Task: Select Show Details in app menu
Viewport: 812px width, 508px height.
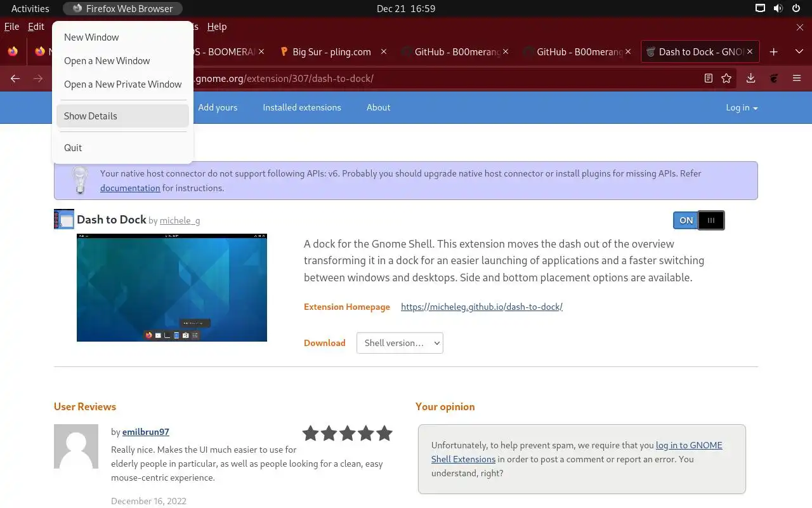Action: click(122, 116)
